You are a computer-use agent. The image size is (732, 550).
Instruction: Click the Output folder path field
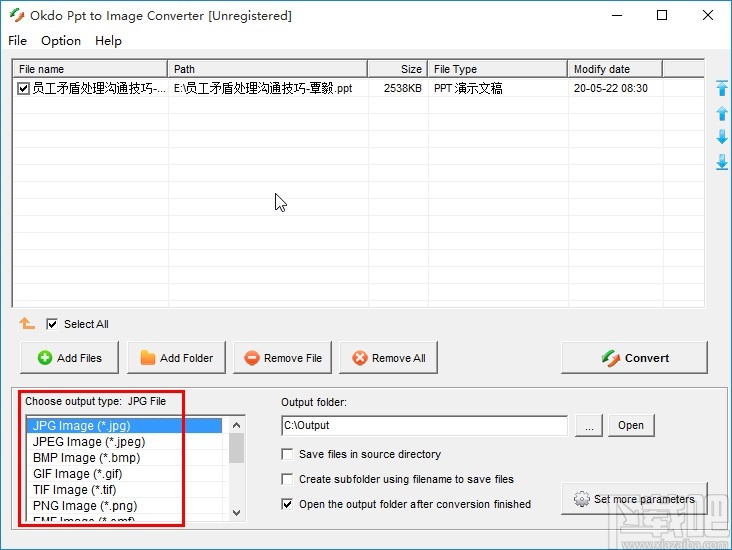424,425
